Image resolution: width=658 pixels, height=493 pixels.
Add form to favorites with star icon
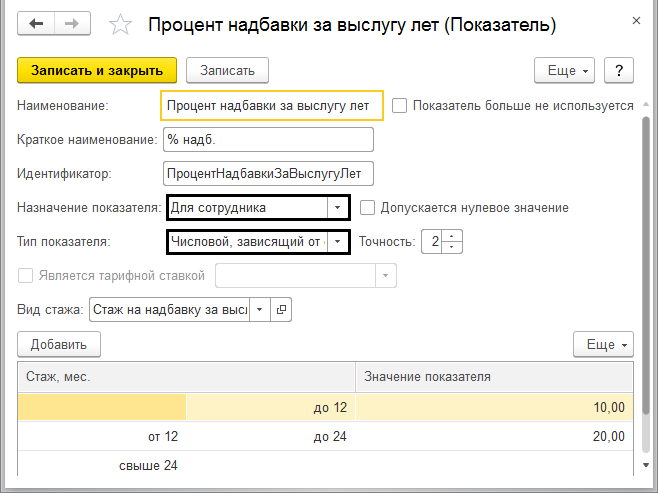click(x=120, y=25)
